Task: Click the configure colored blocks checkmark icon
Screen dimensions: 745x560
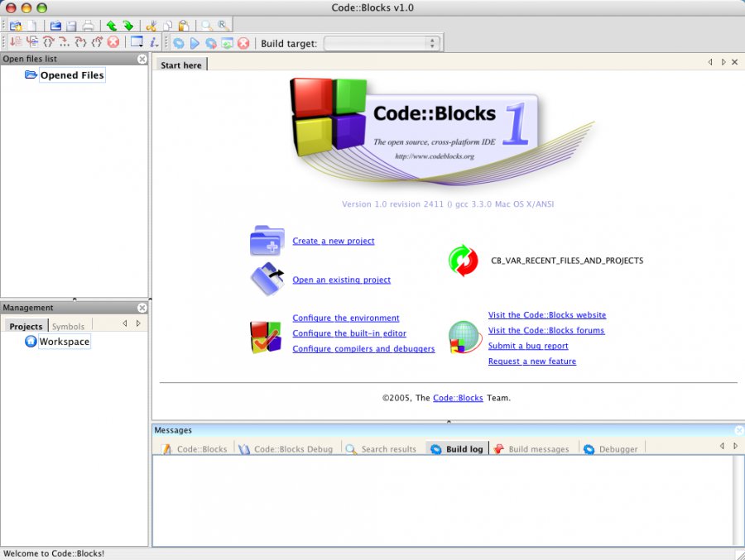Action: click(266, 337)
